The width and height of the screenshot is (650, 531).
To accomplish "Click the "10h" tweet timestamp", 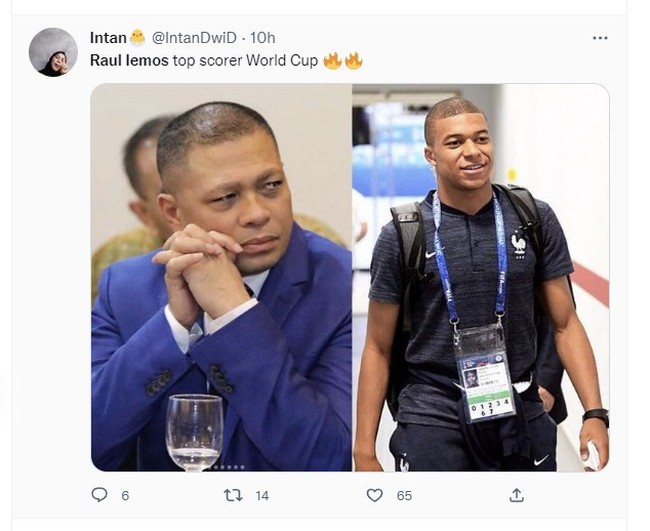I will coord(264,38).
